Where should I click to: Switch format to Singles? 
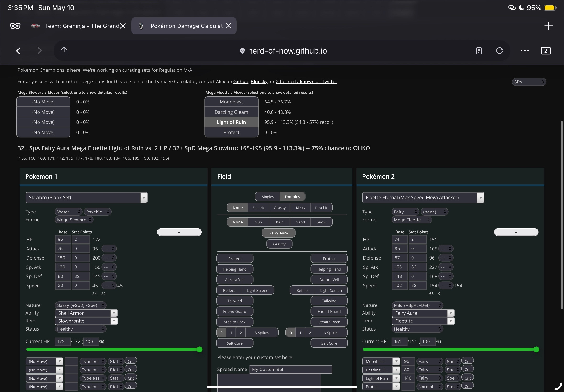[268, 197]
